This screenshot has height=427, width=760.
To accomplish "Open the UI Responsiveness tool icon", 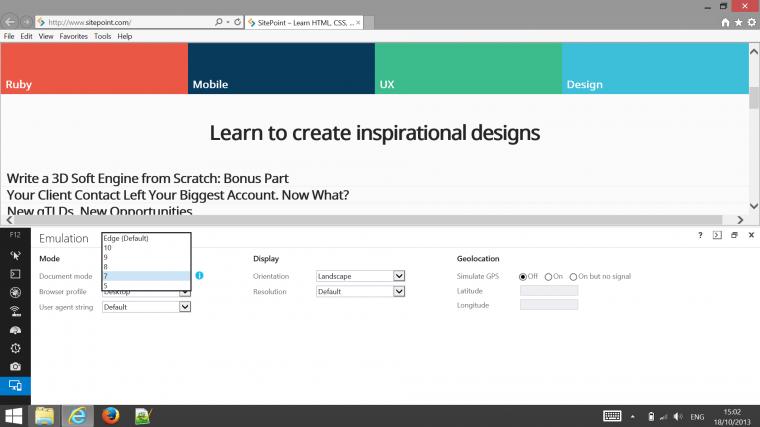I will tap(15, 329).
